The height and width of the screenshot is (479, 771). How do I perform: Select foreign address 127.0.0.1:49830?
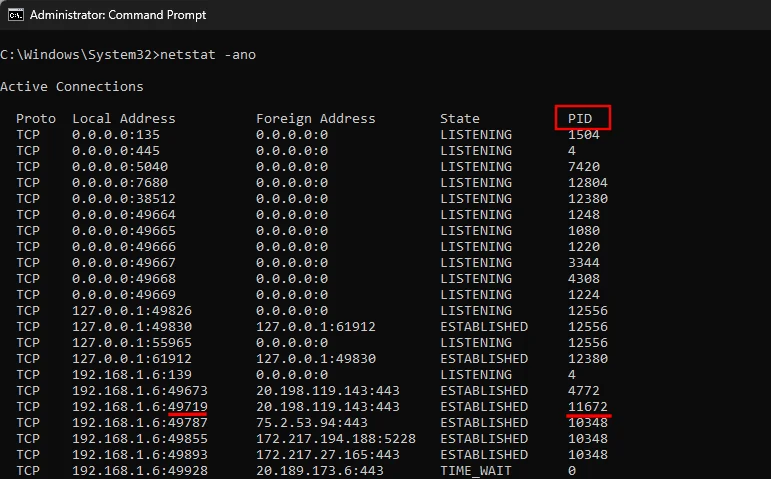316,359
